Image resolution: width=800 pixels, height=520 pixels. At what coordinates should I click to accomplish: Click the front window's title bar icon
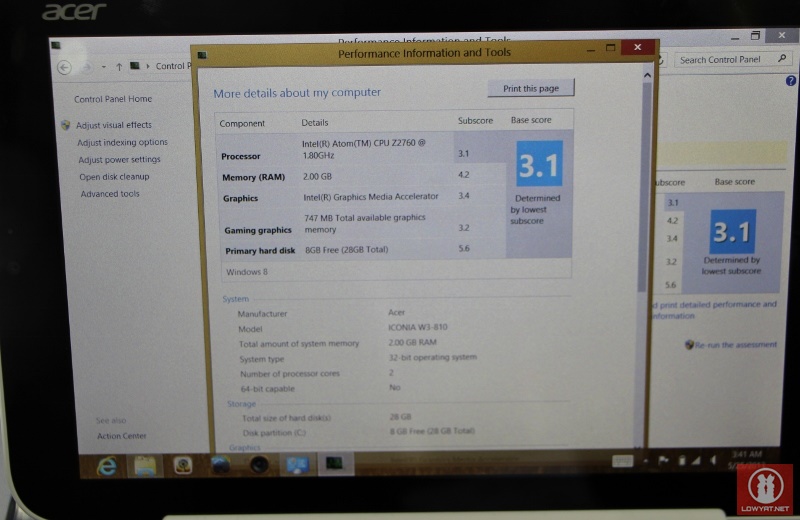203,55
